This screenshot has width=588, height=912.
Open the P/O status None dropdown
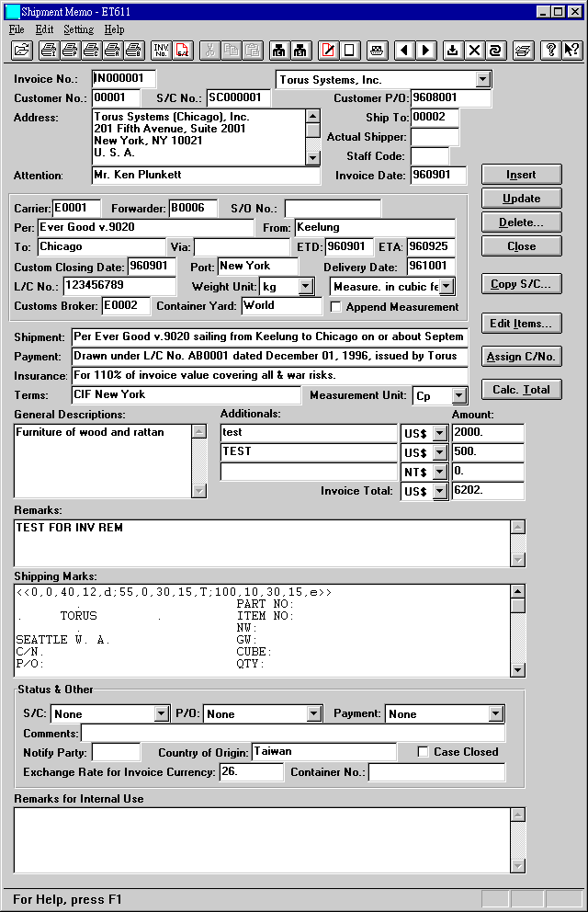pyautogui.click(x=314, y=713)
